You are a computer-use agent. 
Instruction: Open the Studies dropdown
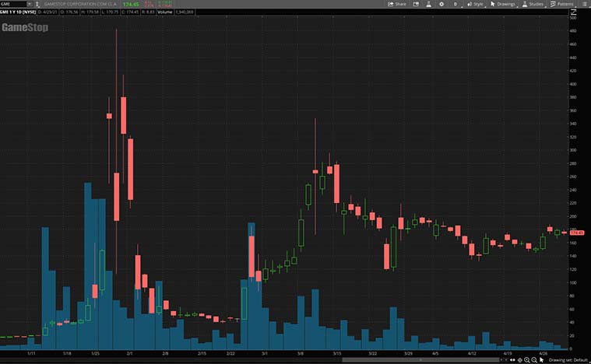533,4
